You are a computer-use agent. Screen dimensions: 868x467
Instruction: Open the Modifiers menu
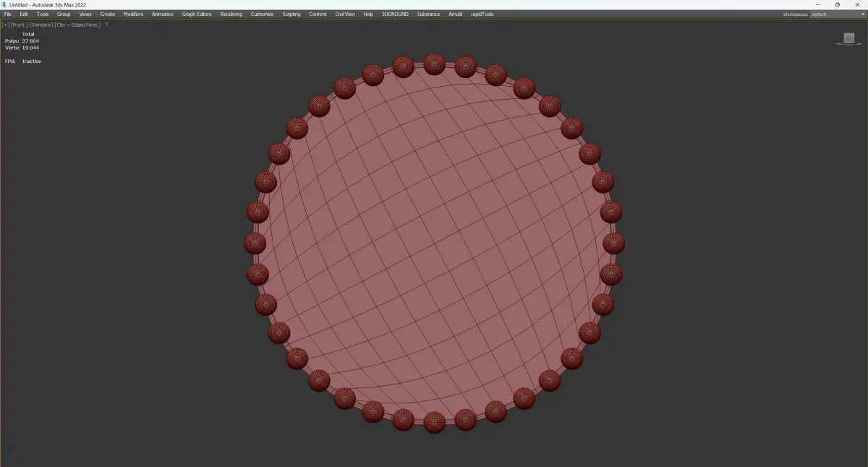[133, 14]
